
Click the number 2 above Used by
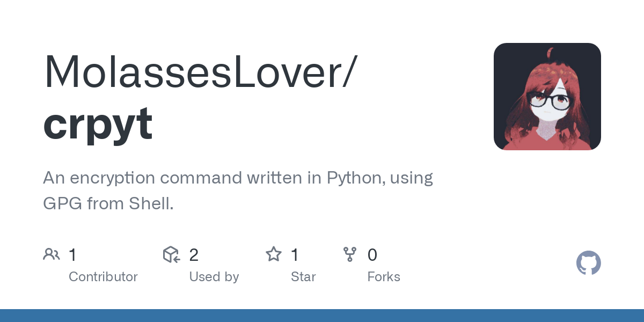(x=194, y=255)
